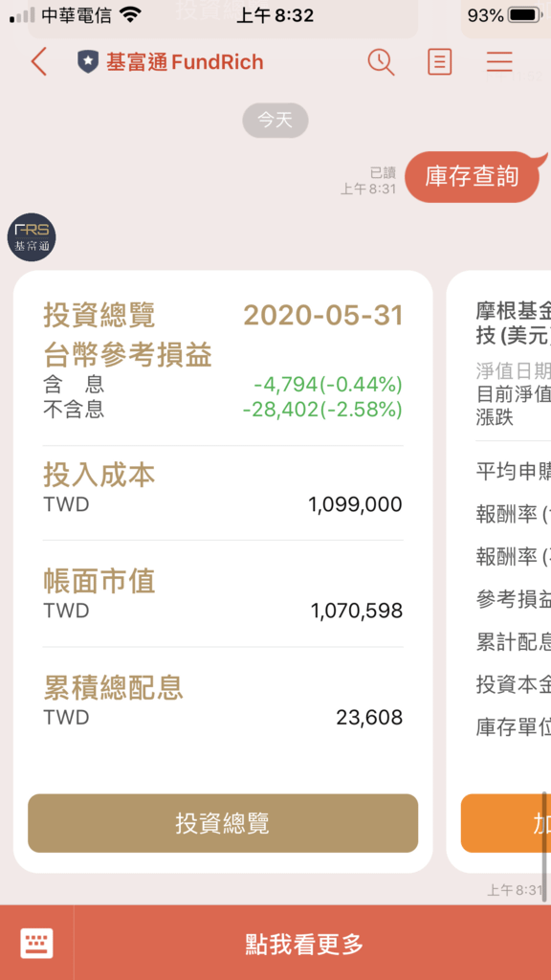The image size is (551, 980).
Task: Switch to keyboard input icon
Action: pos(37,943)
